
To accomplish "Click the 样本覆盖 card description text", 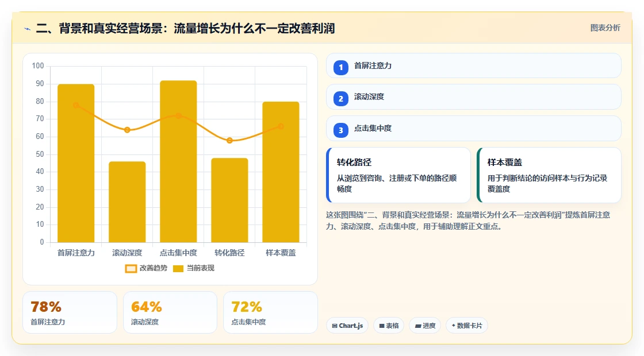I will (x=547, y=183).
